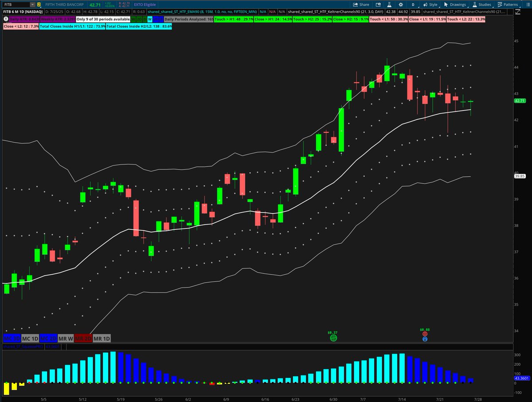This screenshot has width=532, height=402.
Task: Click 'Close < L2: 12 : 7.3%' label
Action: tap(21, 27)
